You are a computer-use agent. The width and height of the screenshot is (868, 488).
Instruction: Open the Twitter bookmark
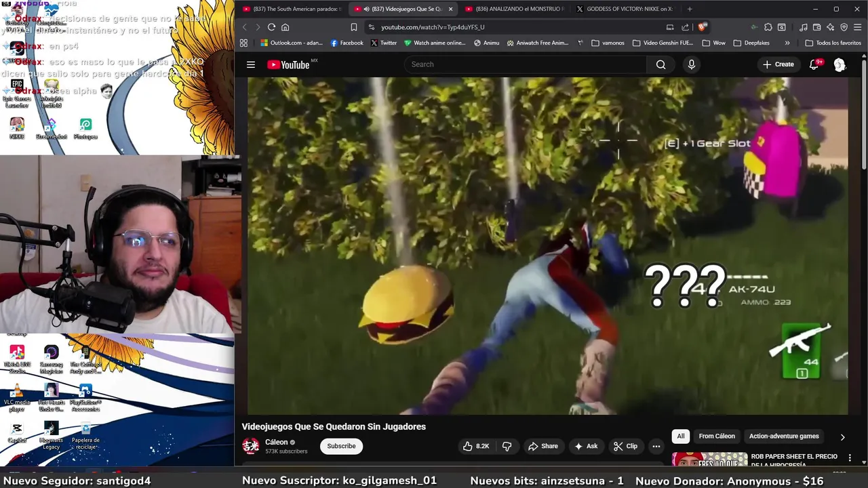pos(383,43)
